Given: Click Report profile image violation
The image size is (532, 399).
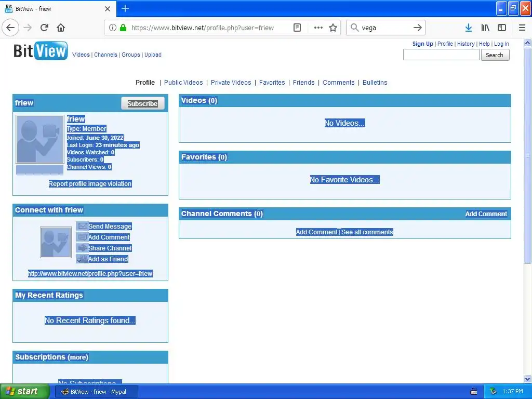Looking at the screenshot, I should (x=90, y=183).
